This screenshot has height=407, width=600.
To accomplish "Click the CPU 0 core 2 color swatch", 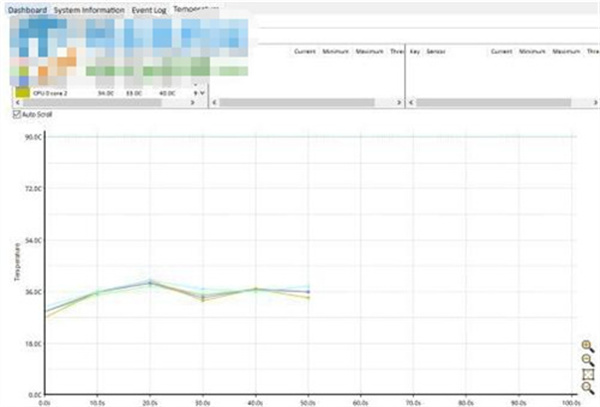I will point(22,93).
